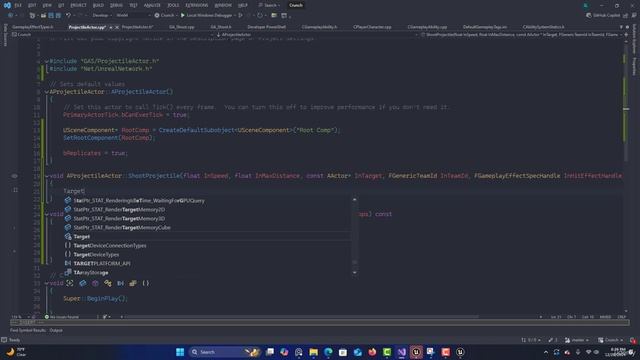Collapse the #include block region
Image resolution: width=640 pixels, height=360 pixels.
coord(47,61)
